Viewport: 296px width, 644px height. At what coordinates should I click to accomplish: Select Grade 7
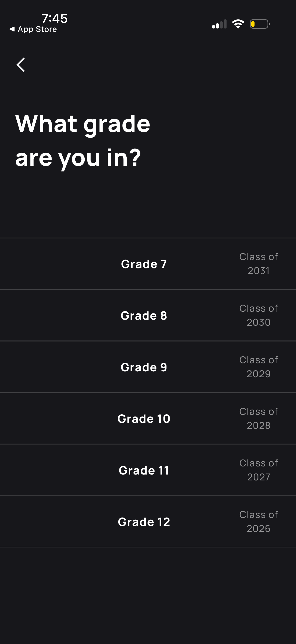click(x=144, y=264)
